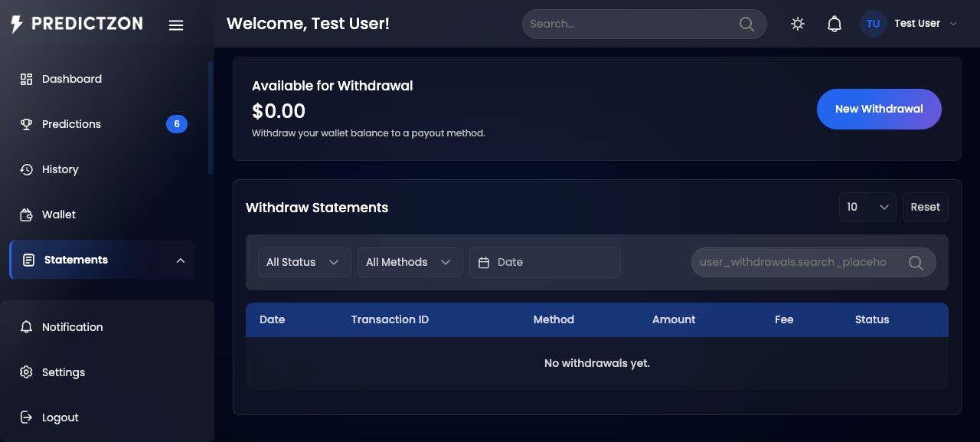Go to Dashboard in the sidebar
Image resolution: width=980 pixels, height=442 pixels.
click(102, 79)
